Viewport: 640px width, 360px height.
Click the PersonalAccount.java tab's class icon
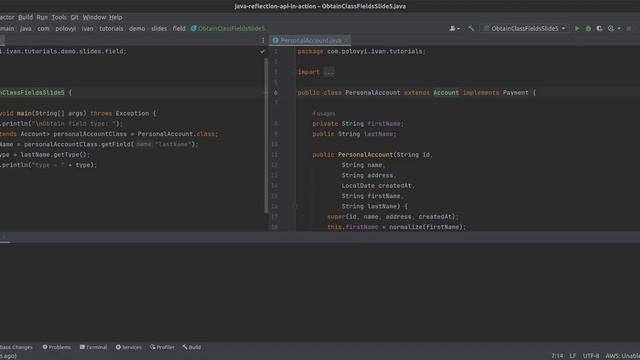275,40
